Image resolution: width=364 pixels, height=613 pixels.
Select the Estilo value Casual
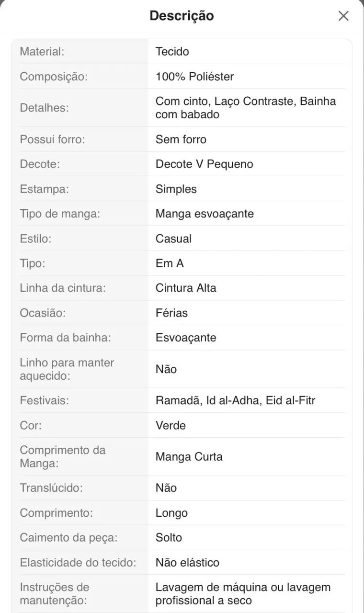coord(173,238)
